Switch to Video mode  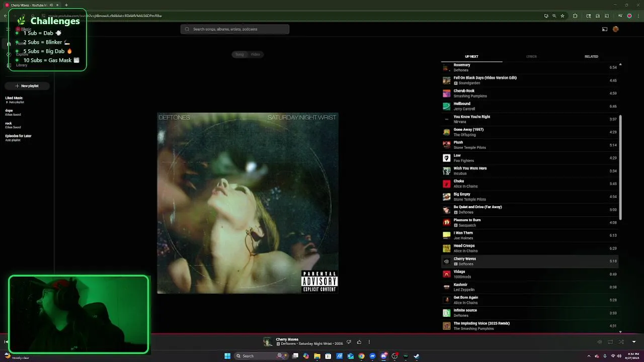click(256, 54)
